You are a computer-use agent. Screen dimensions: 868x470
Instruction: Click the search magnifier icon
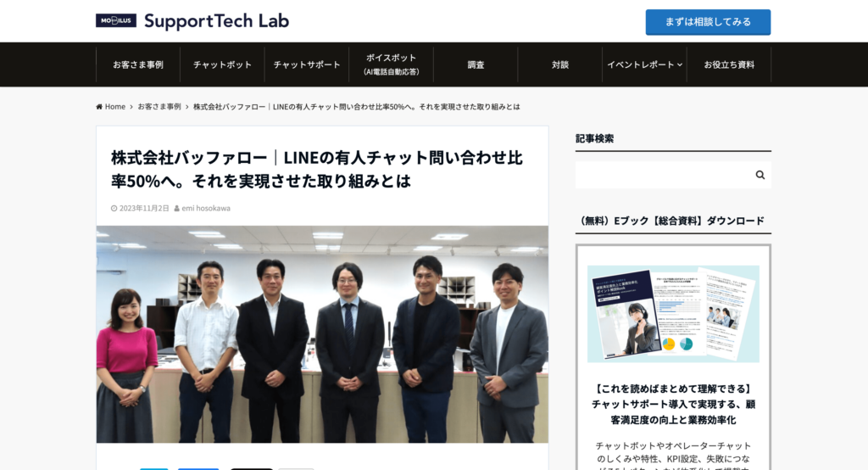(x=760, y=175)
